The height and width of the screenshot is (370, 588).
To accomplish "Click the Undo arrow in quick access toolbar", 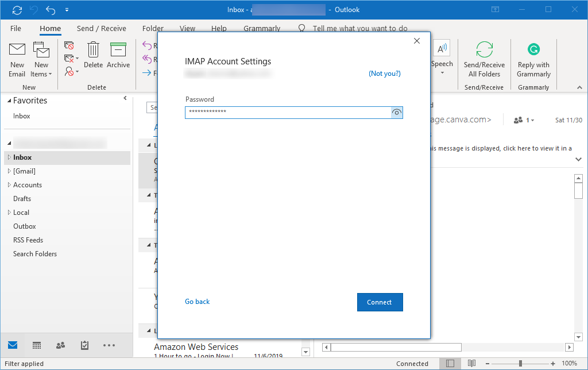I will coord(51,10).
